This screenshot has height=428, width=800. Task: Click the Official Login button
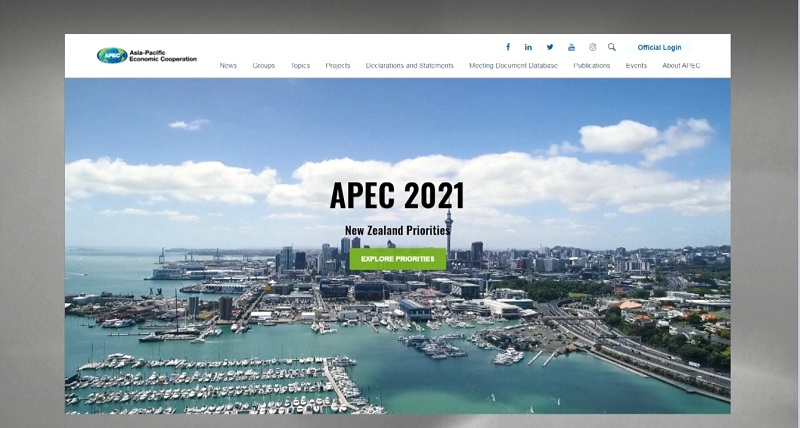click(x=659, y=47)
